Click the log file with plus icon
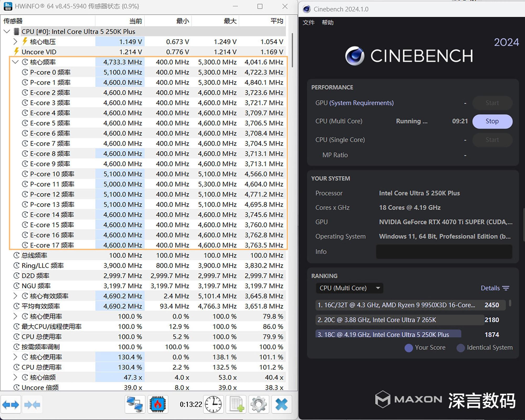This screenshot has width=525, height=420. pyautogui.click(x=236, y=404)
